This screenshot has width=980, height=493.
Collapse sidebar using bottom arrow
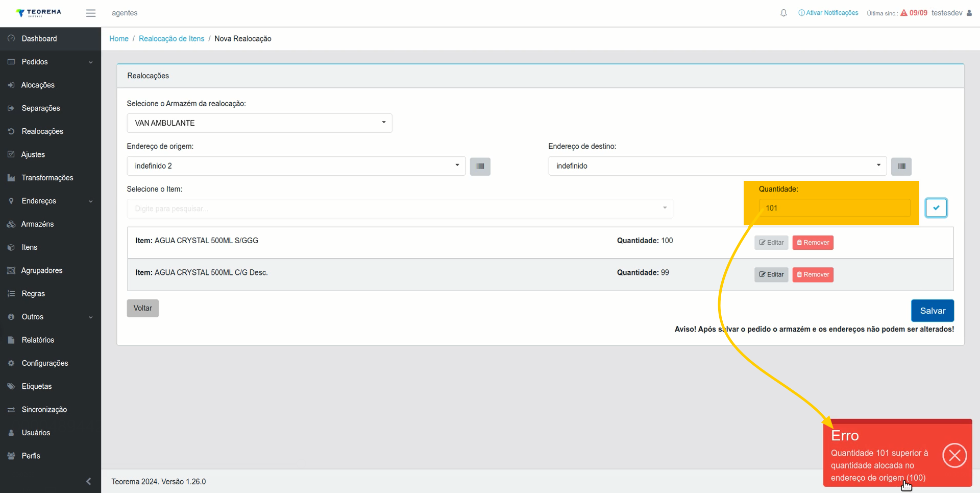pyautogui.click(x=89, y=481)
